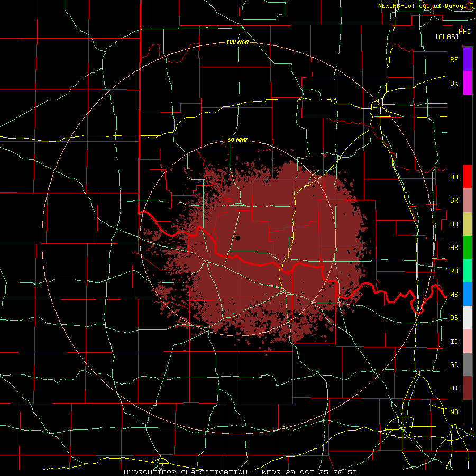Click the "RF" legend label

pyautogui.click(x=454, y=59)
